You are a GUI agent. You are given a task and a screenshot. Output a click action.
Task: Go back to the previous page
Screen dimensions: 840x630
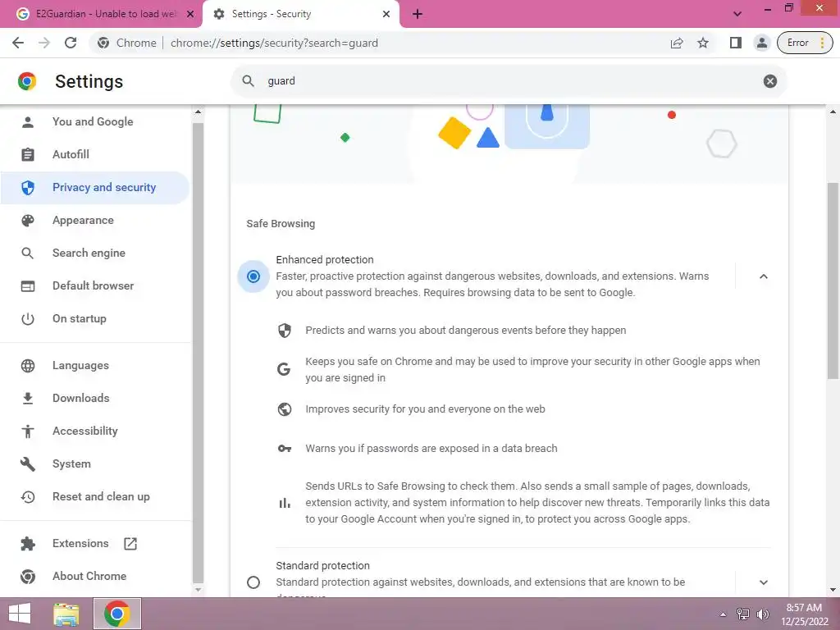pyautogui.click(x=18, y=43)
